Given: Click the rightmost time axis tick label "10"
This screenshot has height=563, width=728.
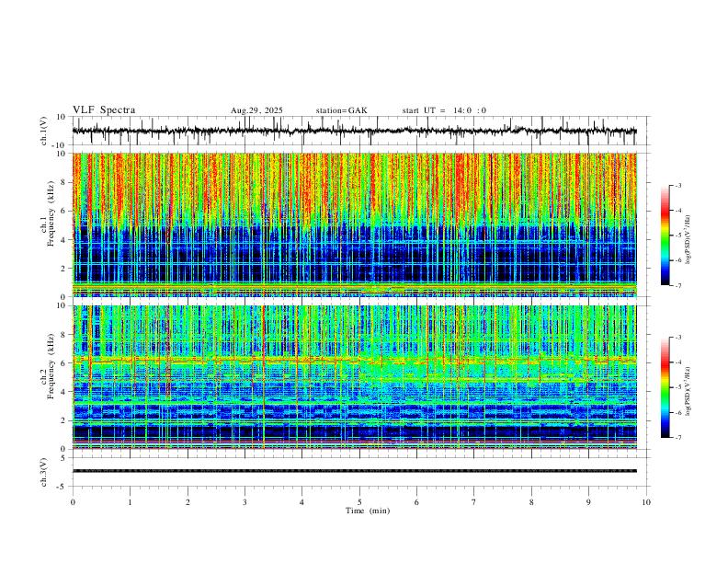Looking at the screenshot, I should coord(646,502).
